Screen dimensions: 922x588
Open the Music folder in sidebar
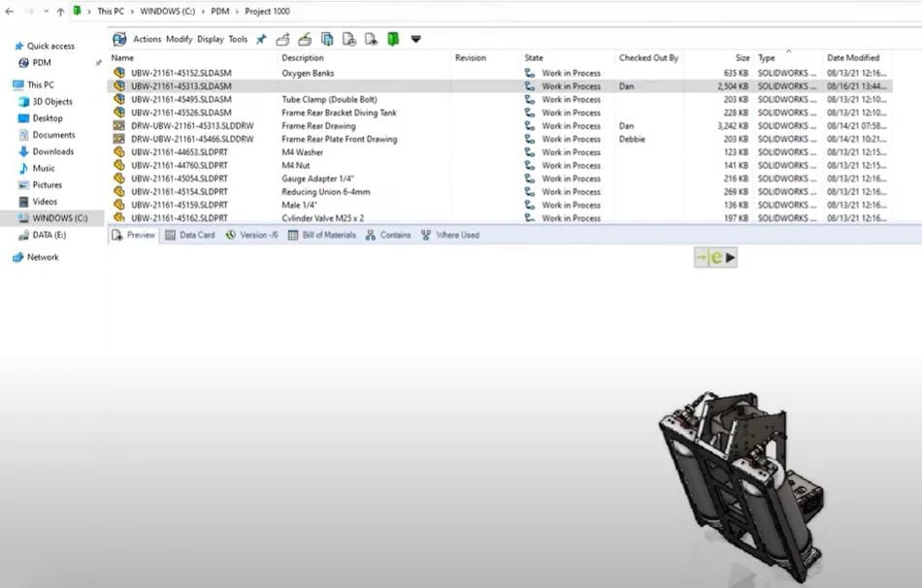click(44, 168)
